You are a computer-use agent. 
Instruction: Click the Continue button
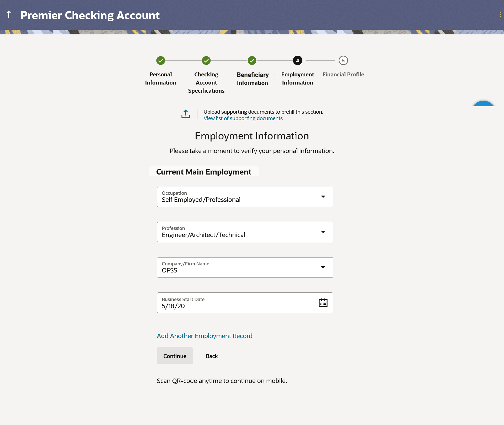175,356
